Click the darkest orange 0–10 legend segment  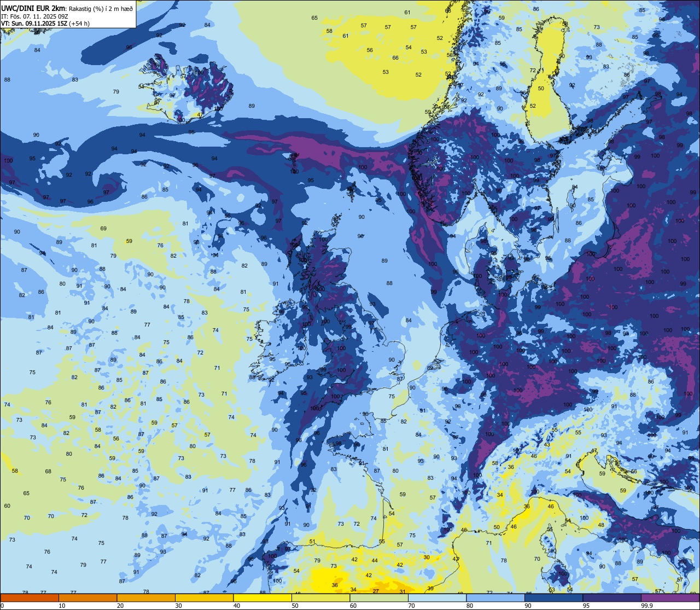coord(30,597)
